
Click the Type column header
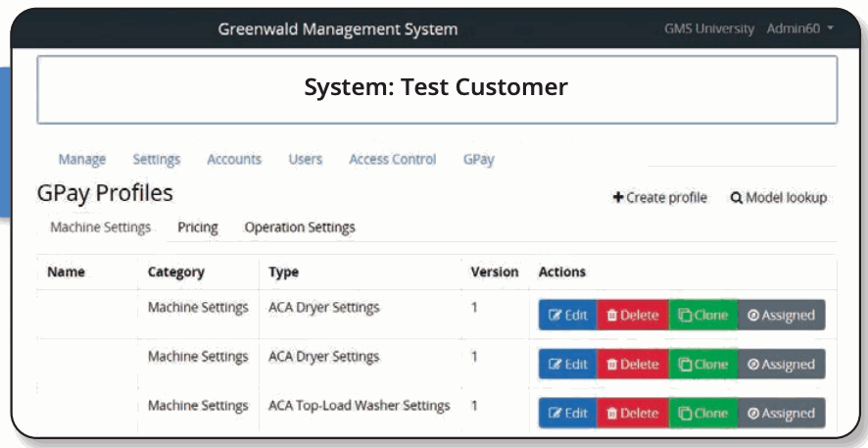(283, 272)
